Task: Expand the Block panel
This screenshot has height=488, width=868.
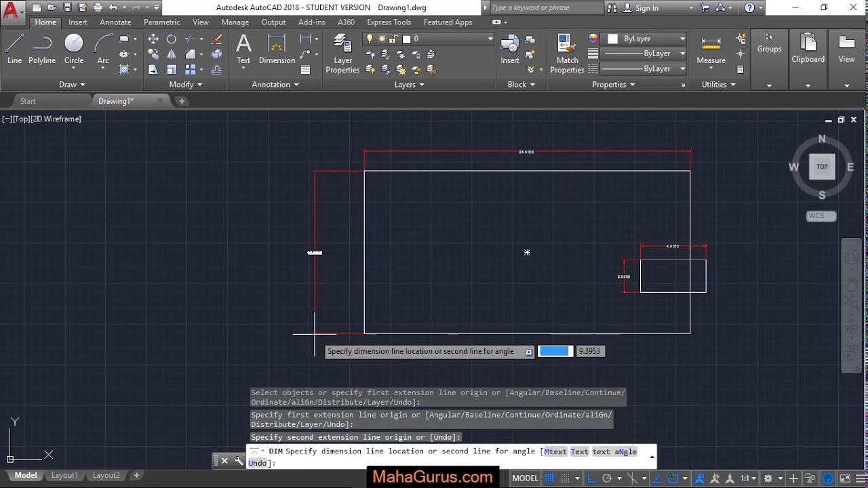Action: coord(521,85)
